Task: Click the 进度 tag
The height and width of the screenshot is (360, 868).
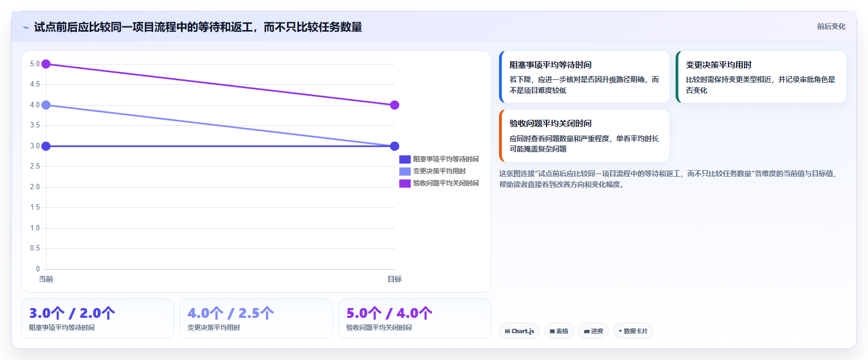Action: [593, 331]
